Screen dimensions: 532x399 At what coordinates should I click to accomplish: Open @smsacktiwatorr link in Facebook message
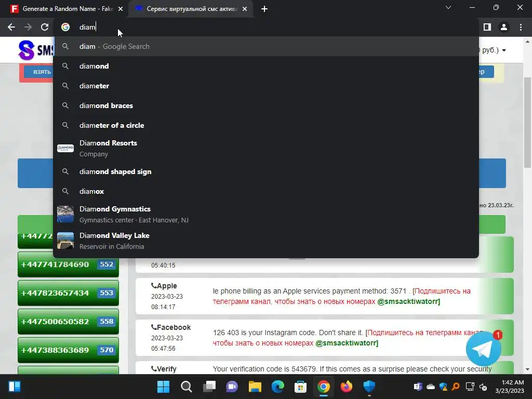click(347, 343)
